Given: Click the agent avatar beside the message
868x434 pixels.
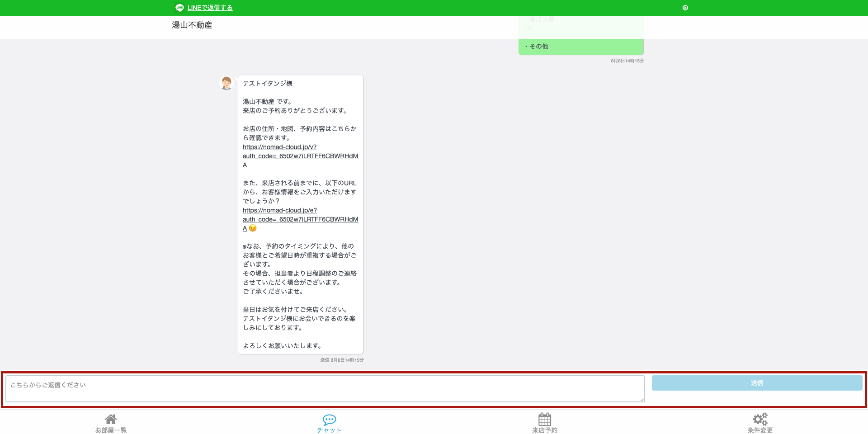Looking at the screenshot, I should (x=226, y=83).
